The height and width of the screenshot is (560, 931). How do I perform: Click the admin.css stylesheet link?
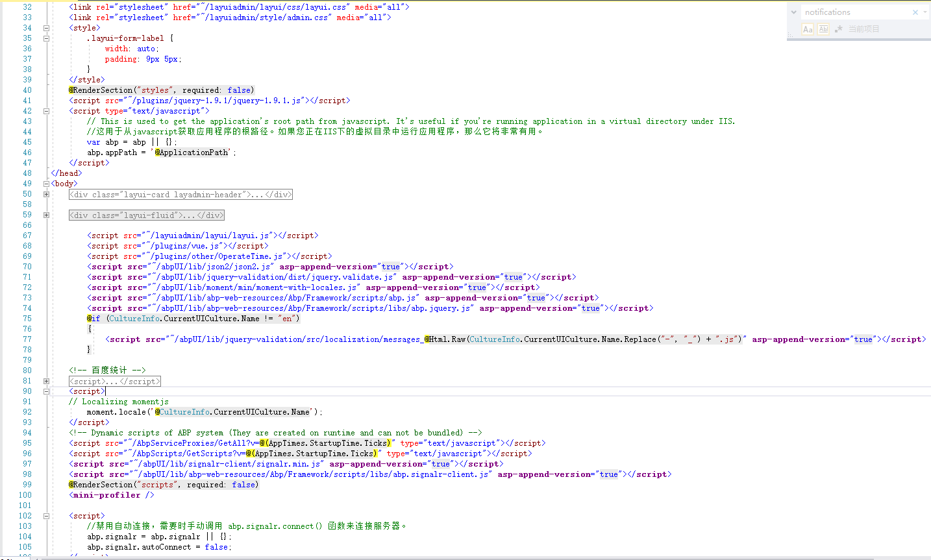click(x=230, y=18)
